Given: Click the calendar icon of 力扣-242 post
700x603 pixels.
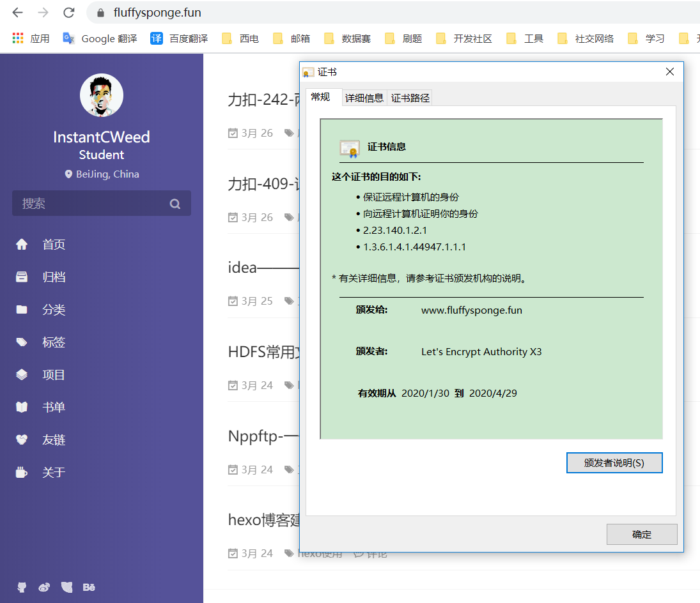Looking at the screenshot, I should point(233,133).
